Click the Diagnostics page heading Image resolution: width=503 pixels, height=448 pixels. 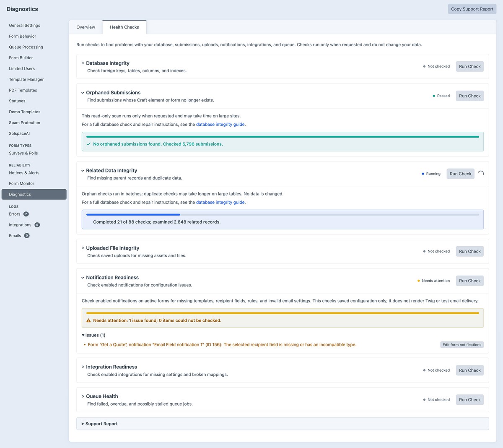[22, 9]
